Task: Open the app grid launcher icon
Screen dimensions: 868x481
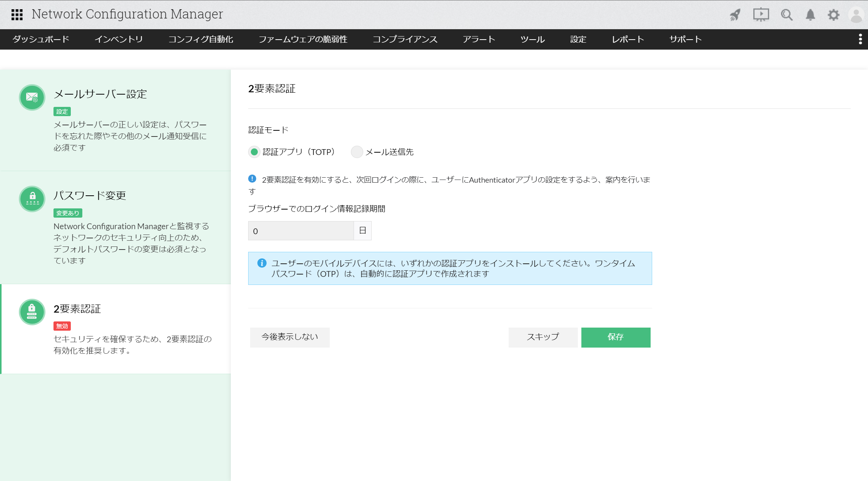Action: [17, 15]
